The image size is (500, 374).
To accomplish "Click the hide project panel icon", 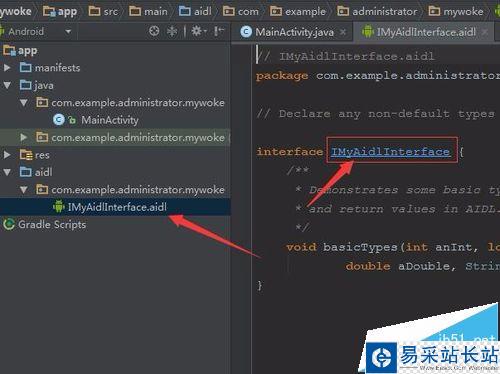I will [219, 31].
